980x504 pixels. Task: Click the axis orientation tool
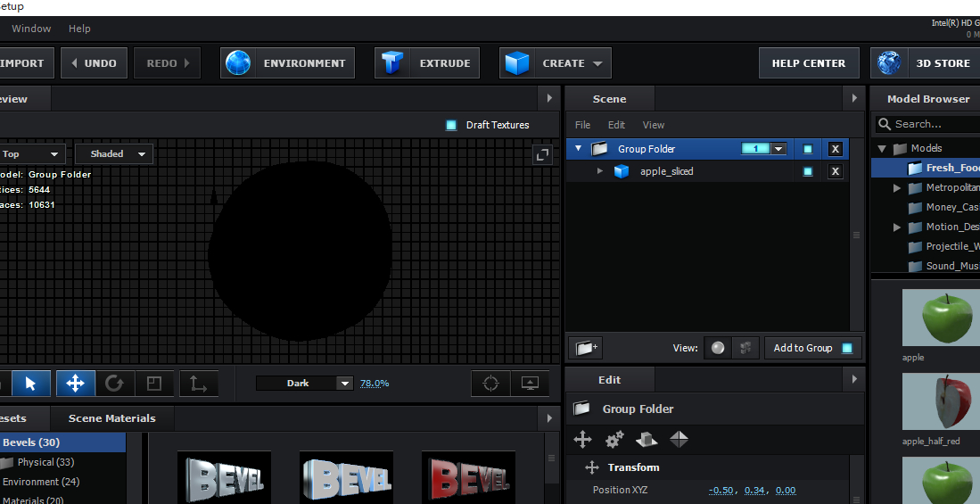click(198, 384)
